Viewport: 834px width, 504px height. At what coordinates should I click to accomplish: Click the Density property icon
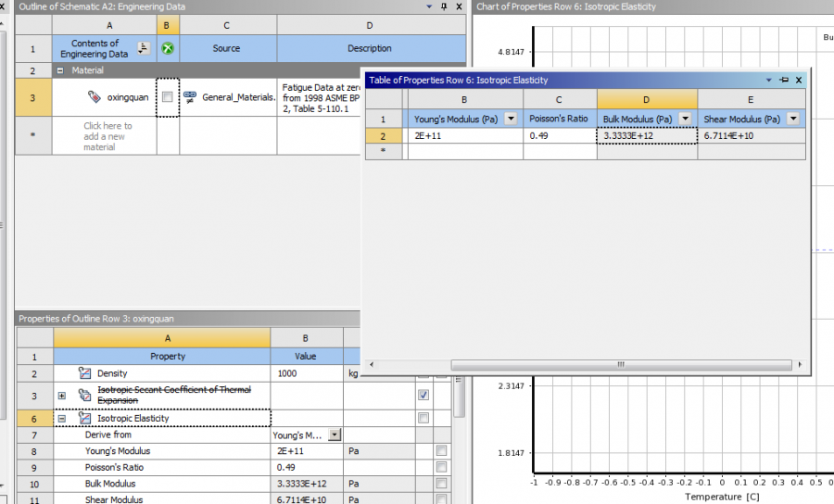pos(84,372)
